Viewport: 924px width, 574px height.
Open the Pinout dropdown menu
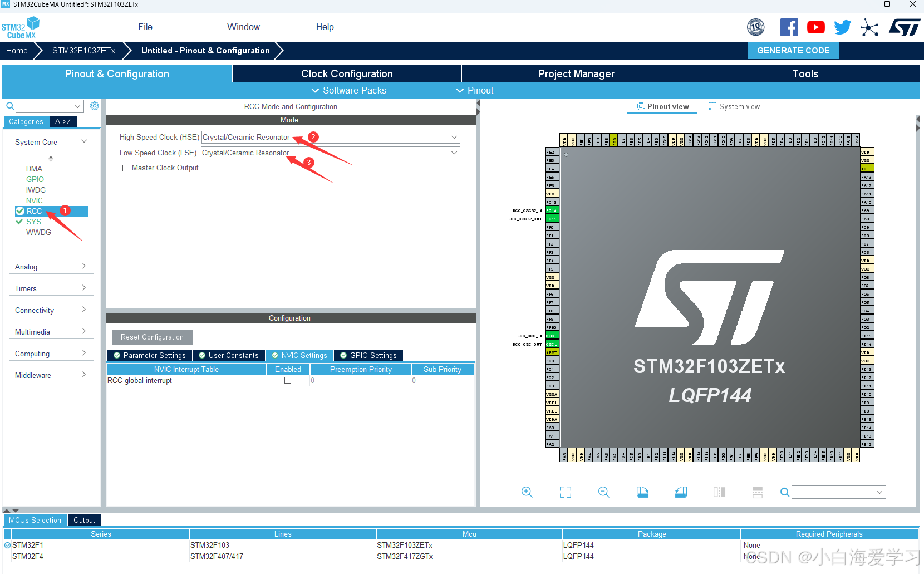(x=475, y=90)
